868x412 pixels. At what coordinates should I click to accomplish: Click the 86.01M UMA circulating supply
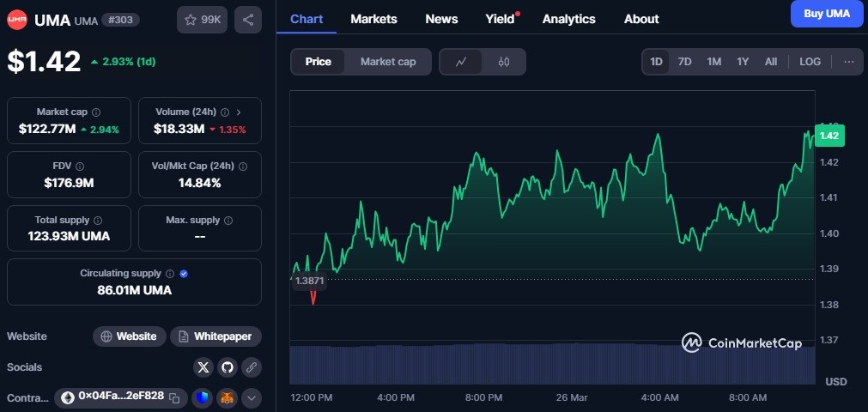pyautogui.click(x=135, y=290)
